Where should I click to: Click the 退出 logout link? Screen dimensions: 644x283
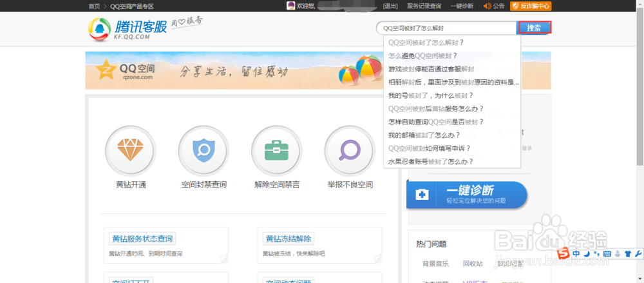tap(390, 6)
